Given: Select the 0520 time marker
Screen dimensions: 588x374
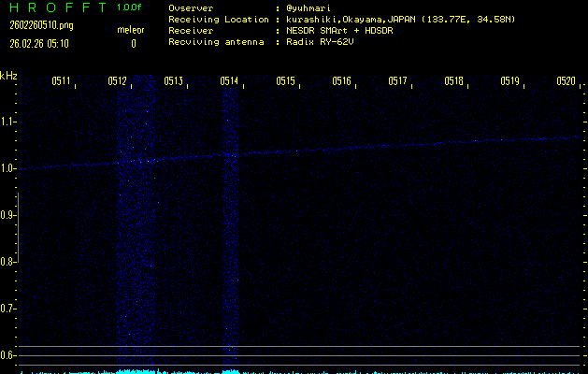Looking at the screenshot, I should [x=565, y=81].
